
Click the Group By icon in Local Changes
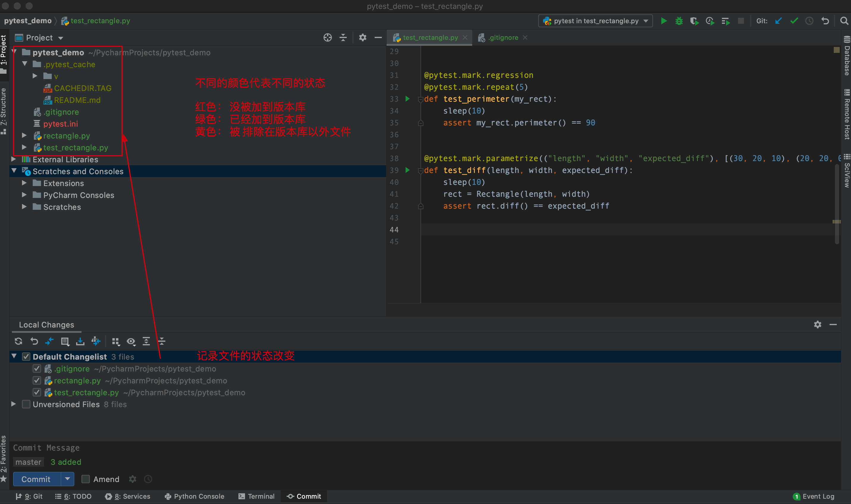116,341
